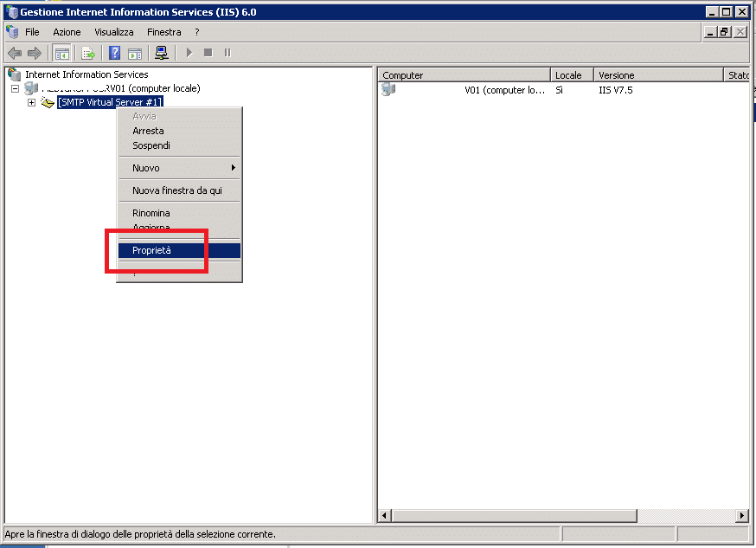Open the Azione menu

coord(67,32)
